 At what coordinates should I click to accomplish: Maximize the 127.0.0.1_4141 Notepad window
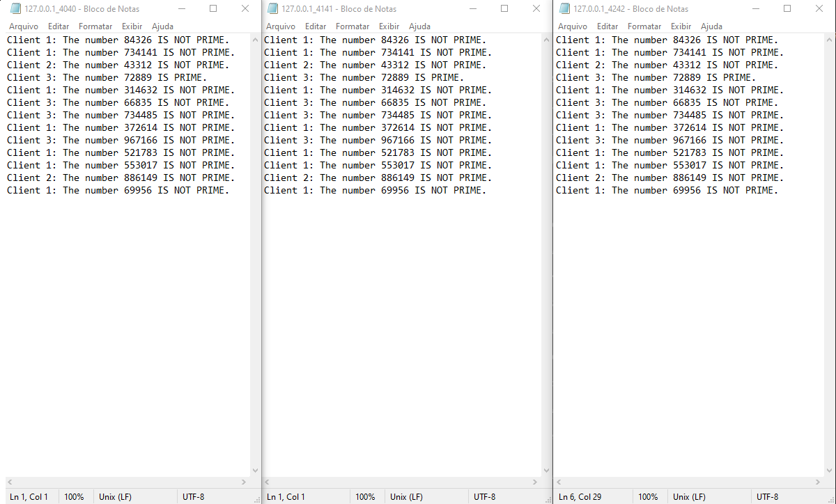pyautogui.click(x=504, y=9)
